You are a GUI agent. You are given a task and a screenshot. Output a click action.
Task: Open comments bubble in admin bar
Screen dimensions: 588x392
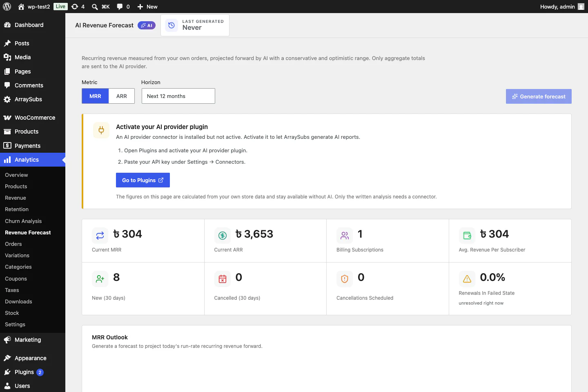click(x=123, y=7)
